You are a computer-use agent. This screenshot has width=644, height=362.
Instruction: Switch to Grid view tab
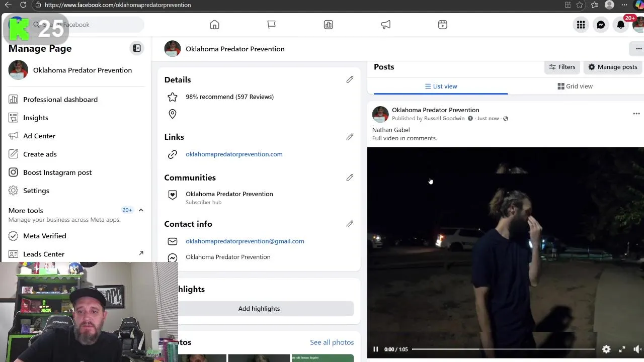click(575, 86)
